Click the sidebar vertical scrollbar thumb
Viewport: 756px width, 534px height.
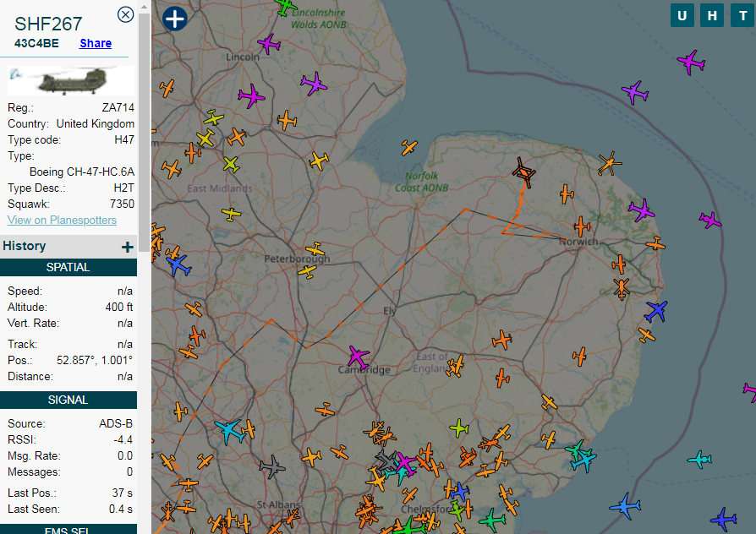[x=144, y=132]
